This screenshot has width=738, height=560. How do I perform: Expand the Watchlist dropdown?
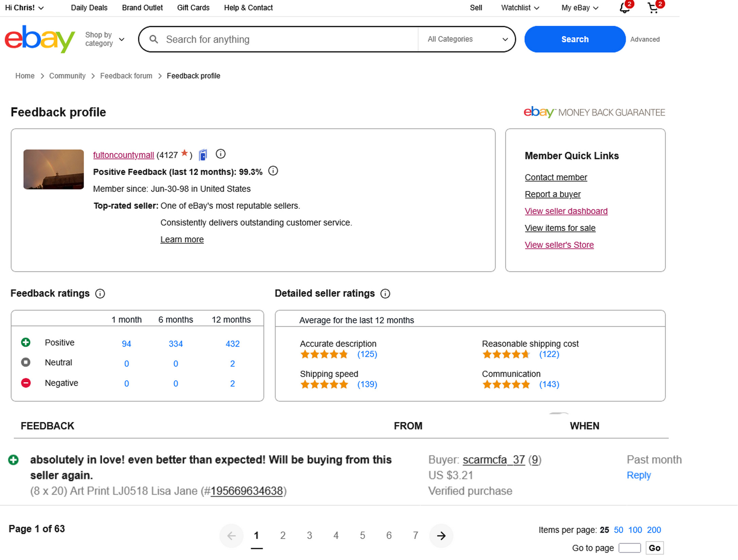tap(520, 8)
